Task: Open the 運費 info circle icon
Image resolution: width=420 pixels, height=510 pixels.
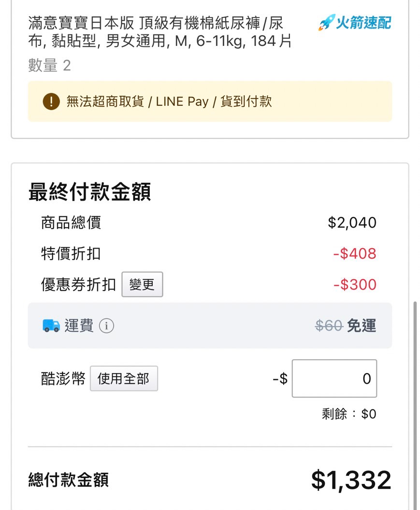Action: pyautogui.click(x=106, y=326)
